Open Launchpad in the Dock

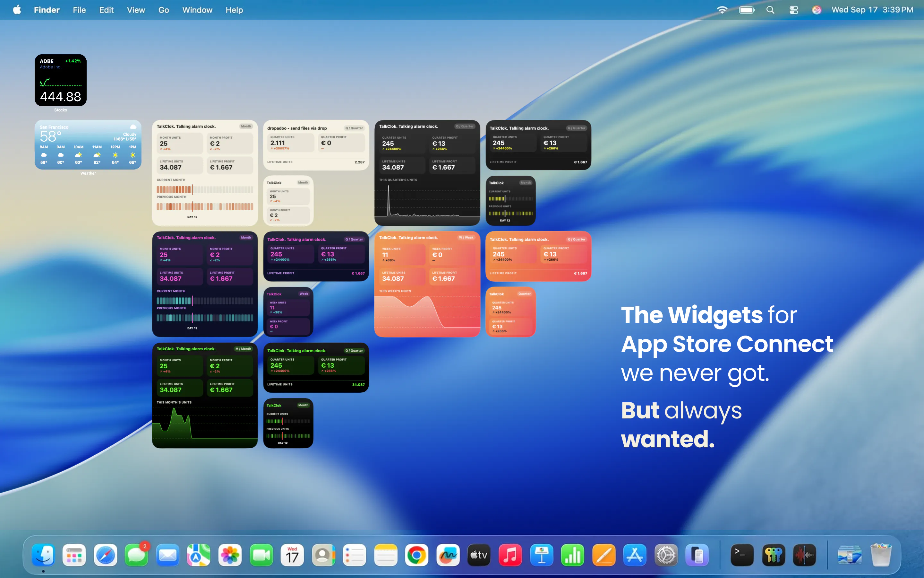(x=74, y=555)
